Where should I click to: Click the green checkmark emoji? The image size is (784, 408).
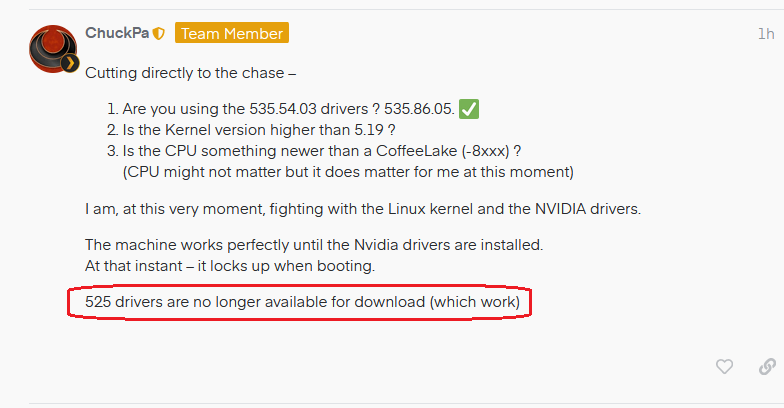pyautogui.click(x=469, y=109)
